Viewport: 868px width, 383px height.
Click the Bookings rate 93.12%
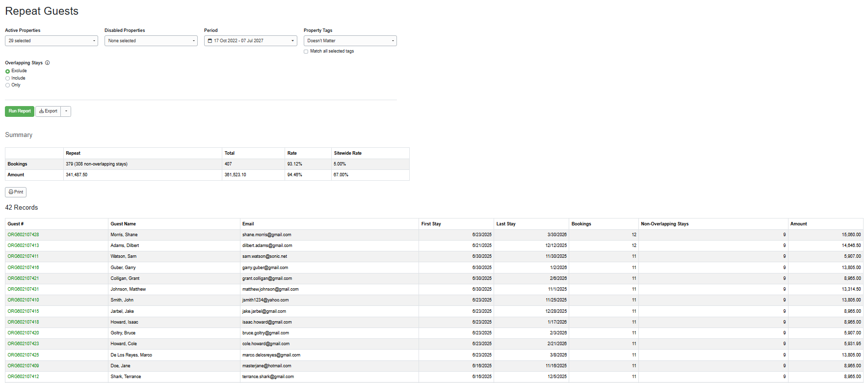point(295,164)
